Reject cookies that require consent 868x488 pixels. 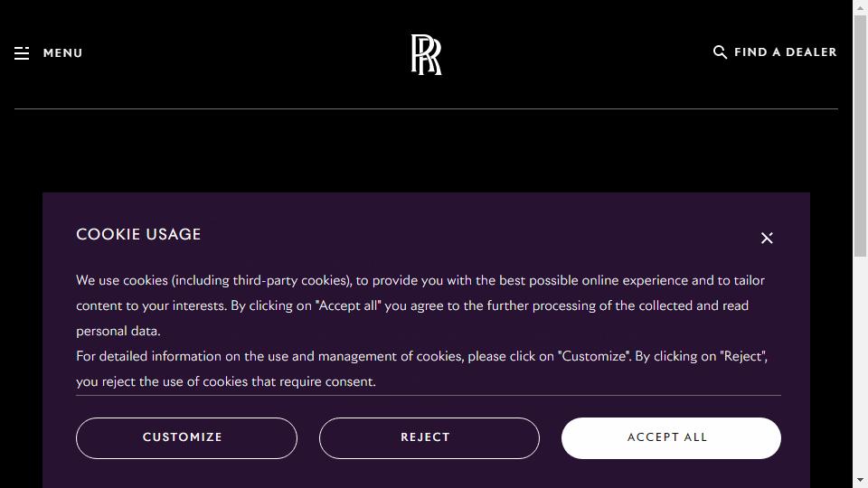coord(429,437)
